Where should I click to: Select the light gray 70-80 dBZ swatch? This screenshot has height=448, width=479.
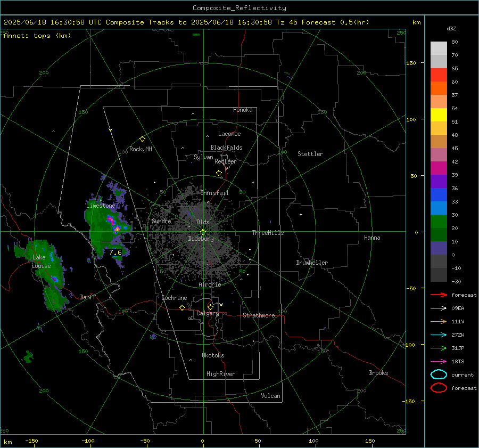coord(439,48)
